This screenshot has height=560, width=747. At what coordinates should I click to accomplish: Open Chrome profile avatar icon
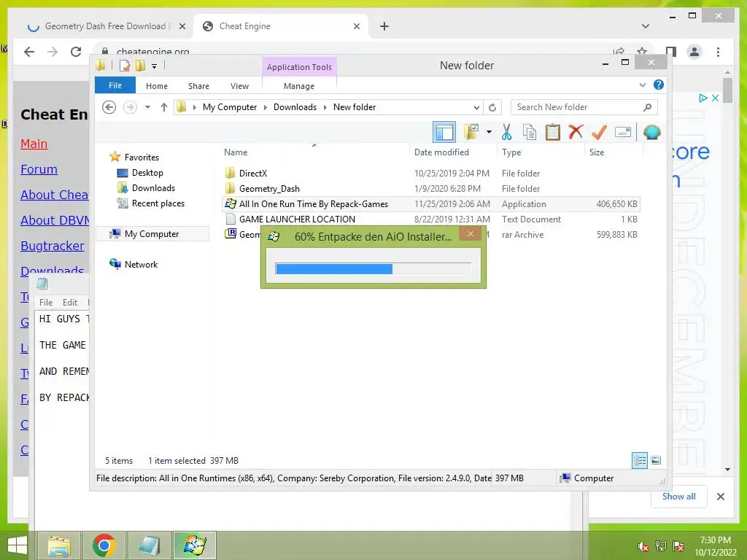point(694,52)
